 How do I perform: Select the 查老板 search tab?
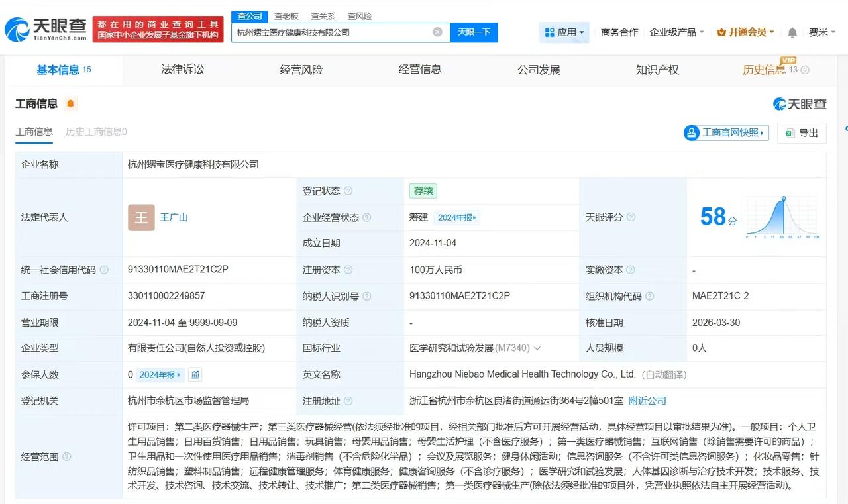point(286,16)
